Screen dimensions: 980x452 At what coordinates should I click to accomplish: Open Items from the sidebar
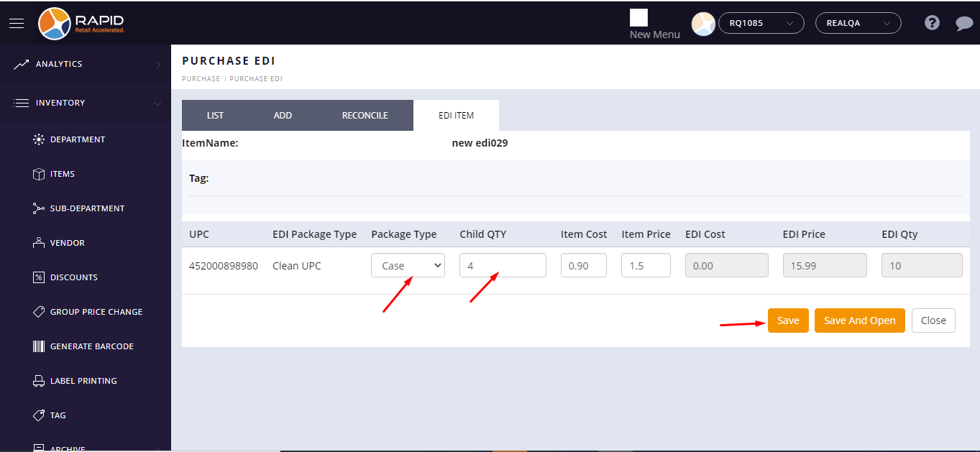click(x=63, y=174)
